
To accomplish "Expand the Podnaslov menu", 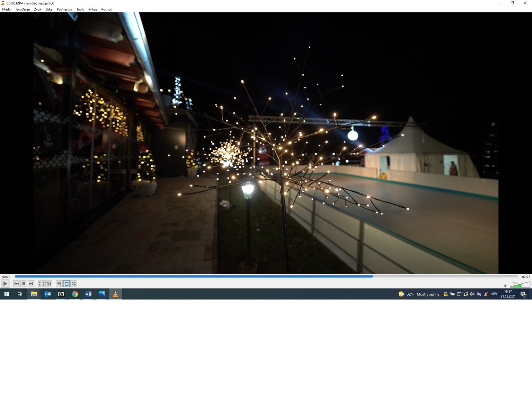I will click(x=64, y=9).
